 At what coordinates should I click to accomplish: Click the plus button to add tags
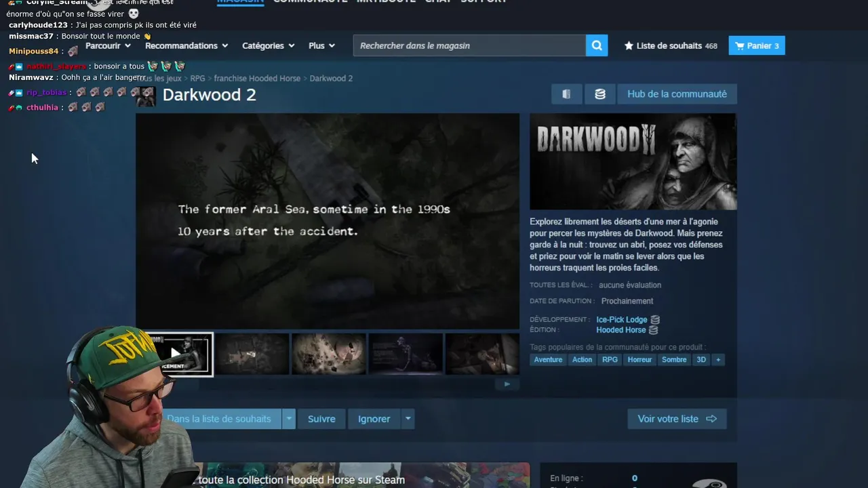[718, 360]
